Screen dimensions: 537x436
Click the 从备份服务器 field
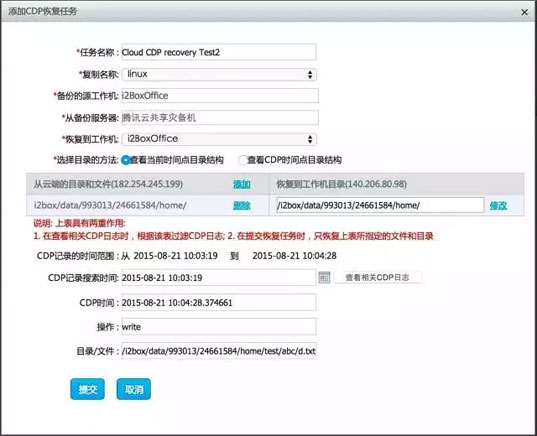coord(220,118)
